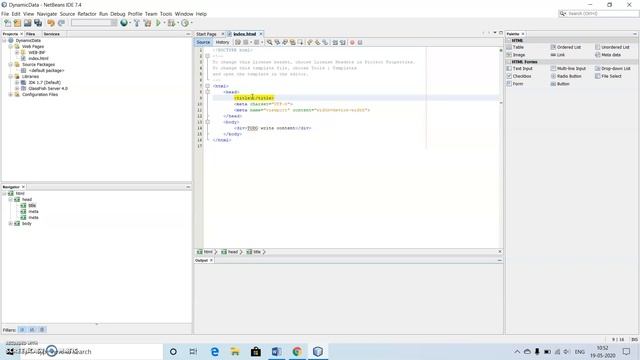The width and height of the screenshot is (640, 360).
Task: Select Multi-line Input palette item
Action: point(568,69)
